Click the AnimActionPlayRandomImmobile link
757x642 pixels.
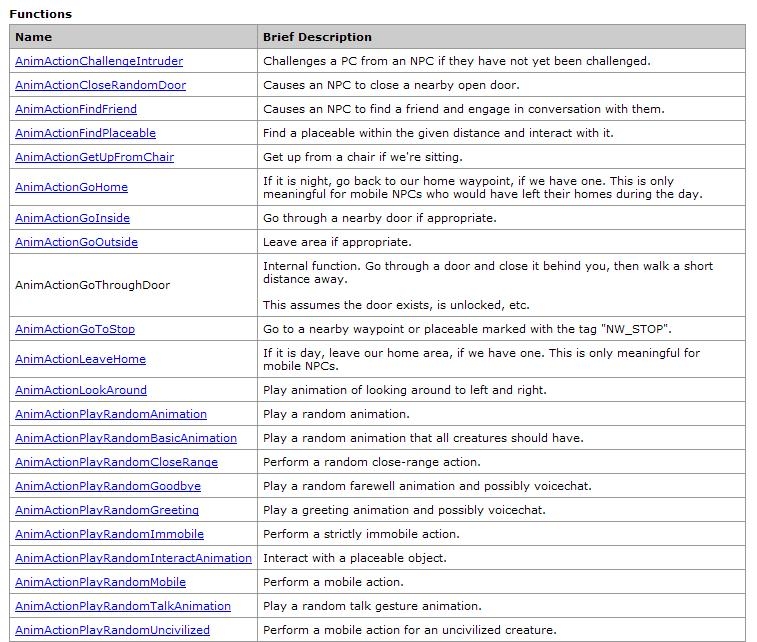[109, 534]
